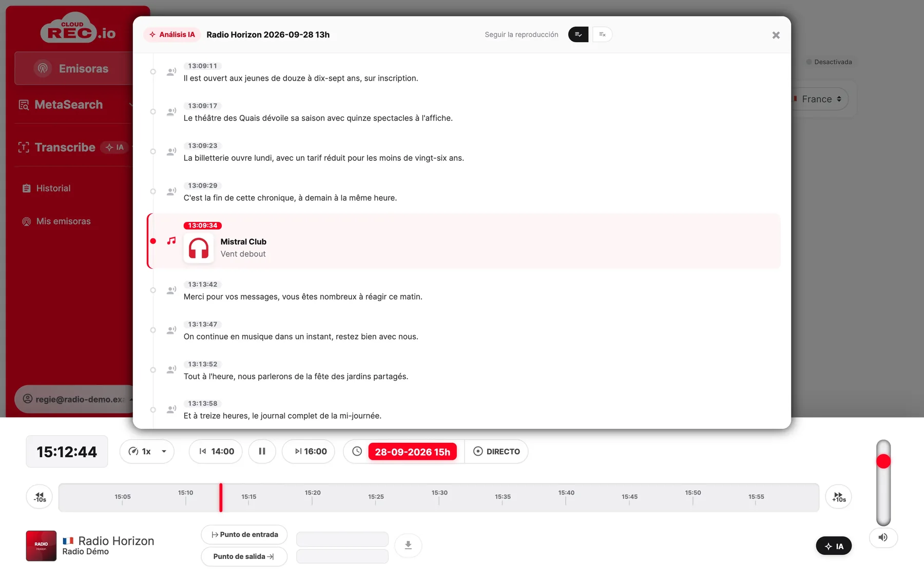This screenshot has height=578, width=924.
Task: Click speaker icon beside 13:09:17 line
Action: coord(171,111)
